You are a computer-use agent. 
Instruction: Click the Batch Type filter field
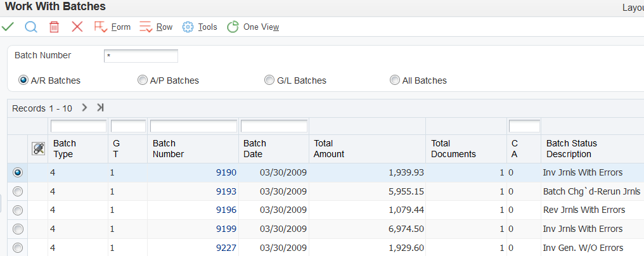pos(79,126)
